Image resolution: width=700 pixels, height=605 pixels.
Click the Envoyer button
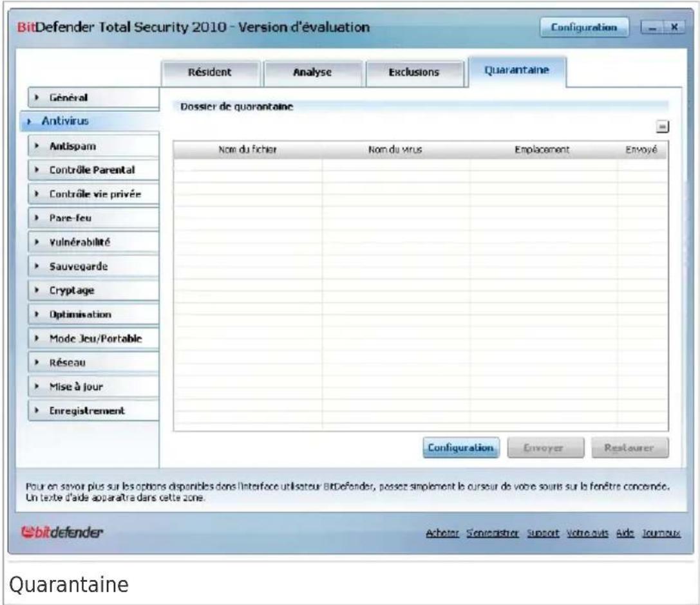tap(545, 447)
